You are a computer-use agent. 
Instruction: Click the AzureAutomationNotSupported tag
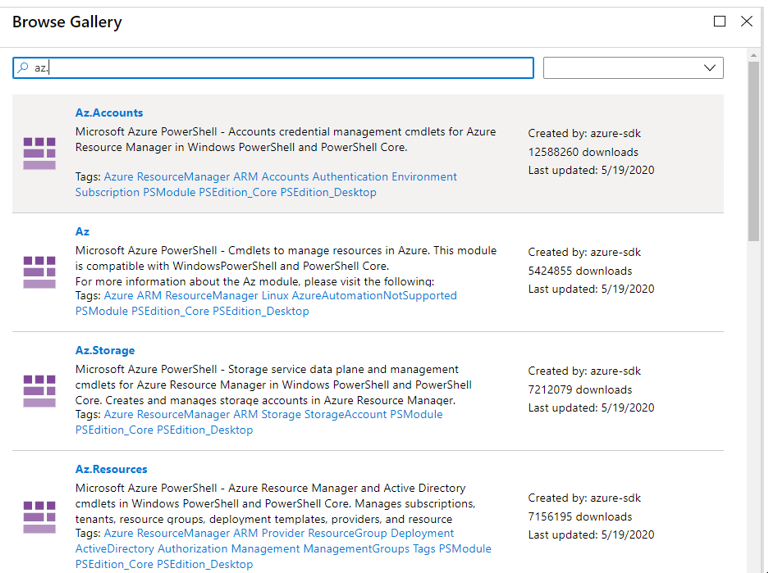click(374, 295)
